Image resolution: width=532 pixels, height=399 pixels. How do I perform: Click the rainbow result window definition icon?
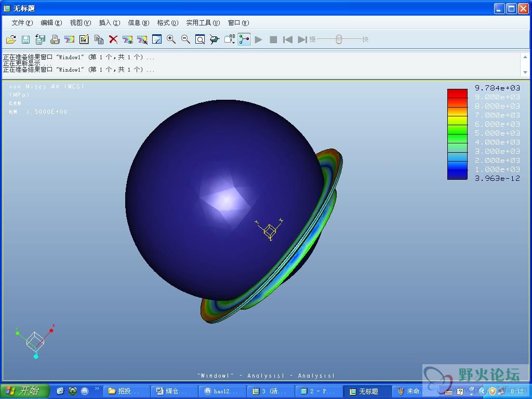tap(69, 39)
